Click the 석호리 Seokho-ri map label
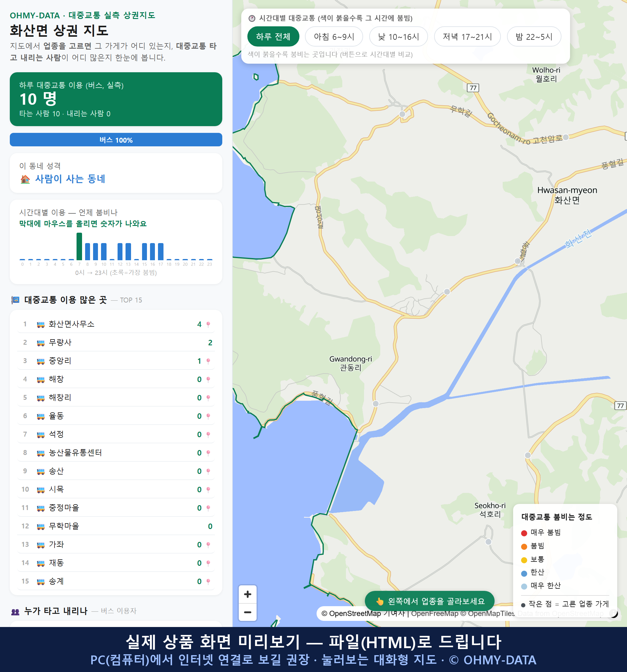The width and height of the screenshot is (627, 672). 490,510
